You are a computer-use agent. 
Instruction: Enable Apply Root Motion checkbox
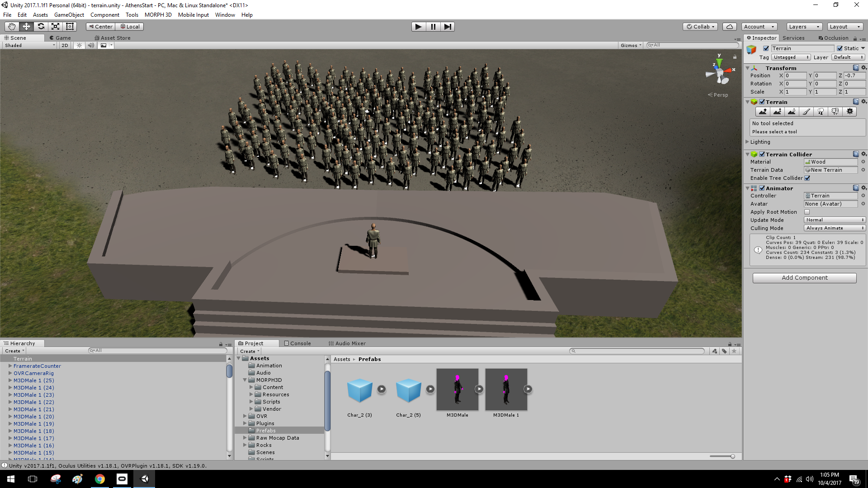[807, 212]
